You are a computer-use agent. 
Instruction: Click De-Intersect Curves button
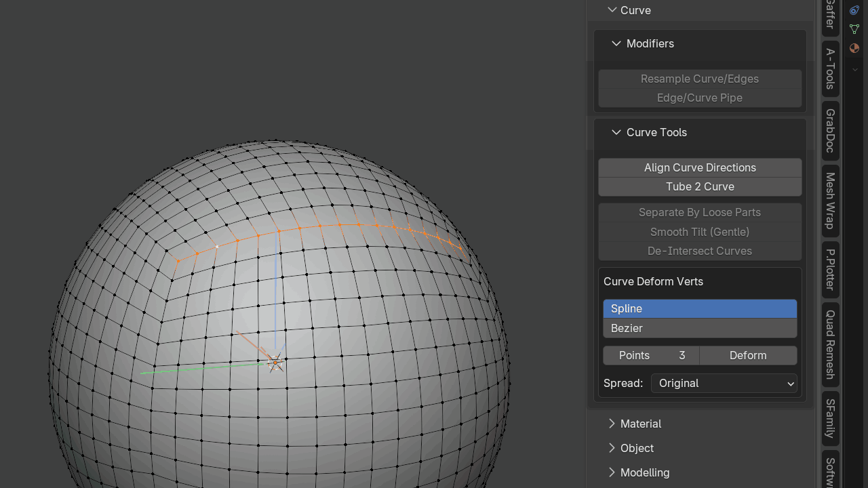click(x=700, y=251)
